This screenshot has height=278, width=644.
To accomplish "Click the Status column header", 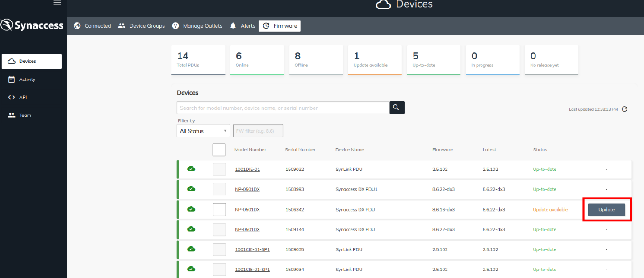I will 540,150.
